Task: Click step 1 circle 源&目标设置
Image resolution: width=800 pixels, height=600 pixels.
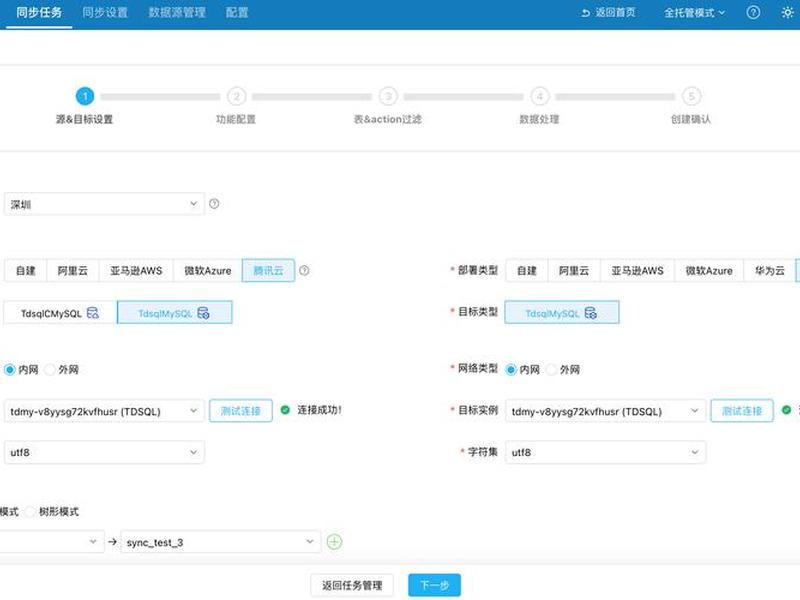Action: [x=85, y=96]
